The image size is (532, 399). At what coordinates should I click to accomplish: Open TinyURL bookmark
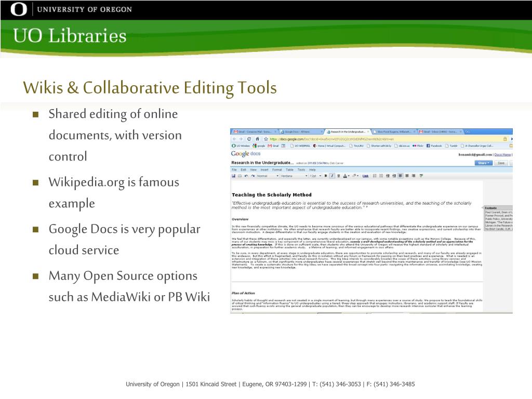click(x=356, y=146)
